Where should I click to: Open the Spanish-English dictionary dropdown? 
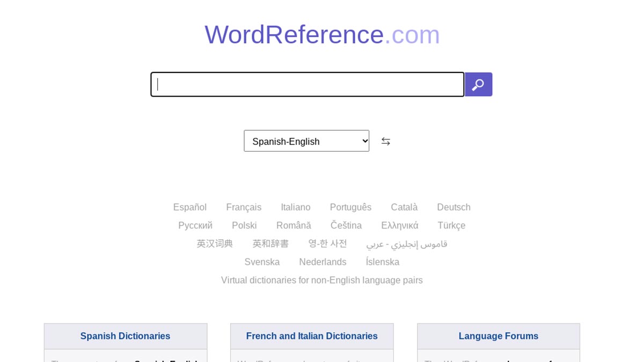pyautogui.click(x=306, y=141)
